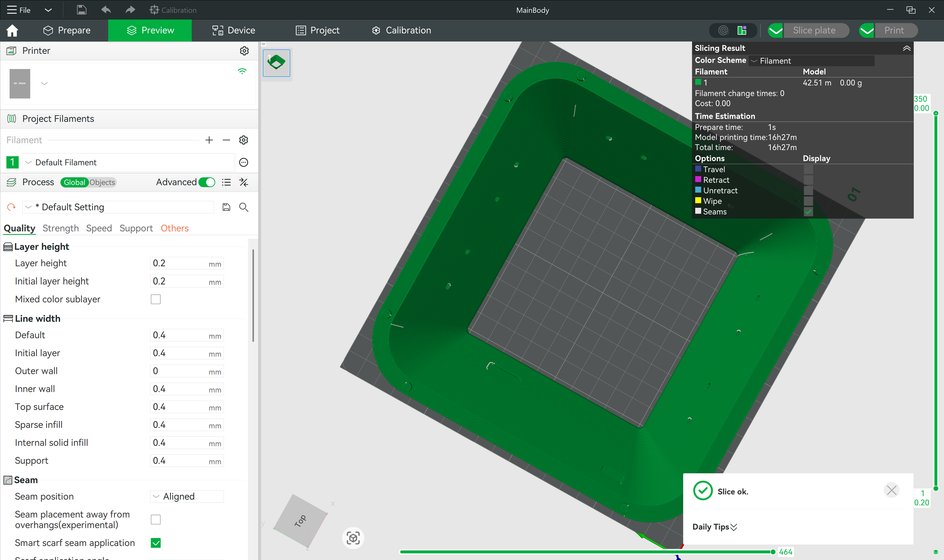Image resolution: width=944 pixels, height=560 pixels.
Task: Remove a filament with the minus icon
Action: coord(226,140)
